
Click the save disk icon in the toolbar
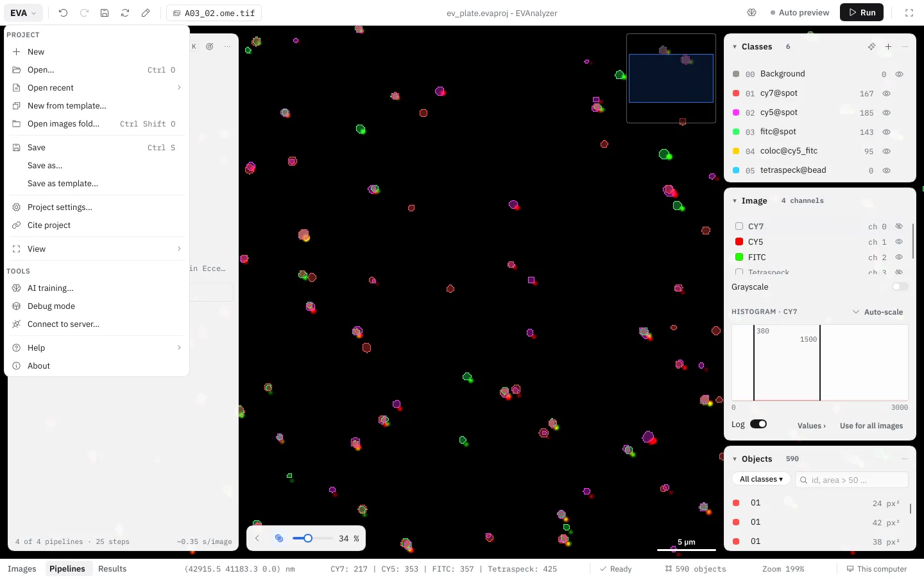click(105, 13)
